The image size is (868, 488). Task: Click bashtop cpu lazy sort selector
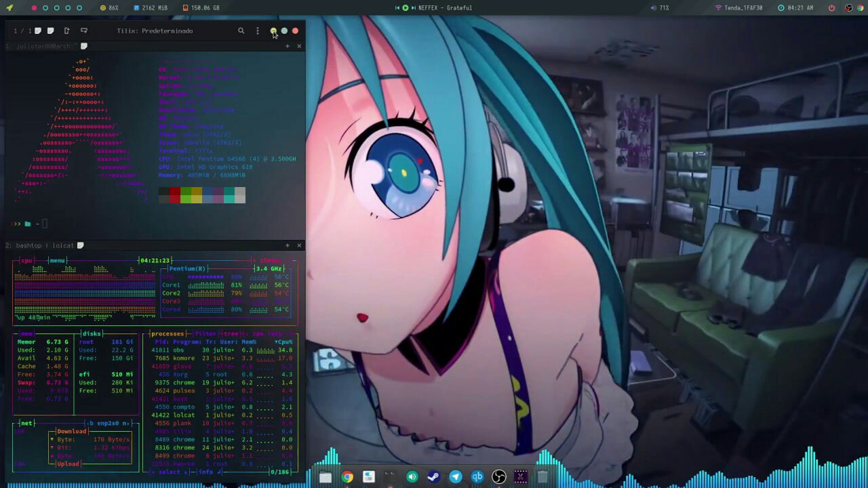267,333
